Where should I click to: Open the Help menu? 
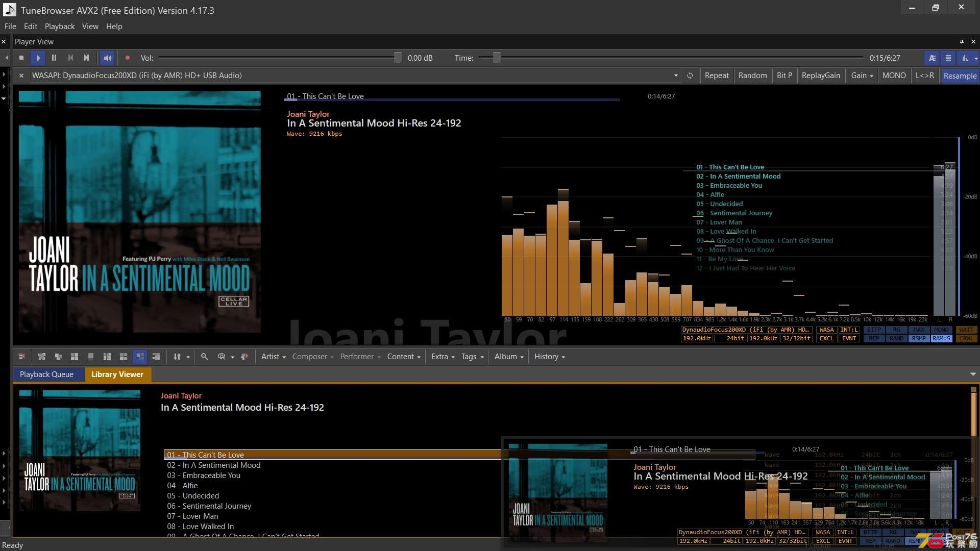coord(114,27)
